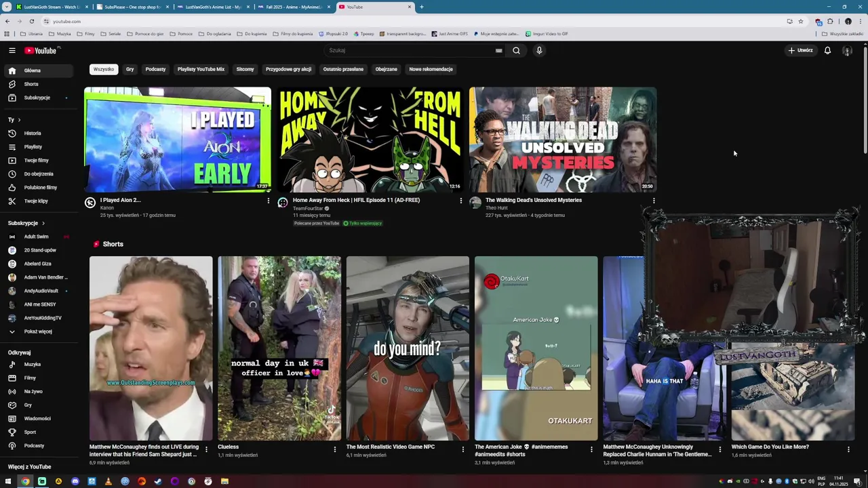Open YouTube notifications bell

(x=827, y=50)
